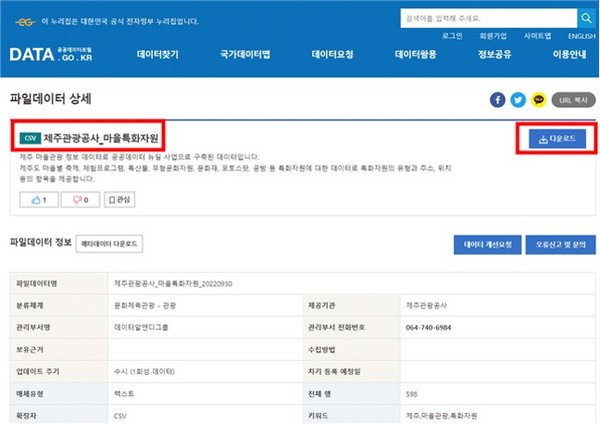Screen dimensions: 600x425
Task: Click the search magnifier icon
Action: click(x=585, y=17)
